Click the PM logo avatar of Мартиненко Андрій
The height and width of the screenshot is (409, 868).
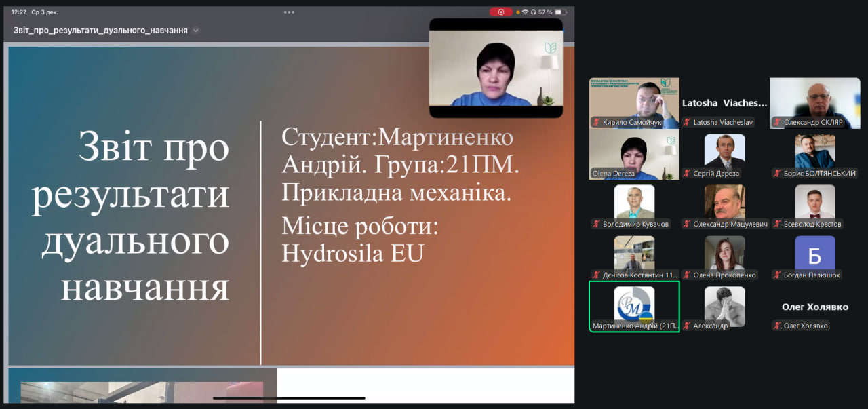pos(634,303)
